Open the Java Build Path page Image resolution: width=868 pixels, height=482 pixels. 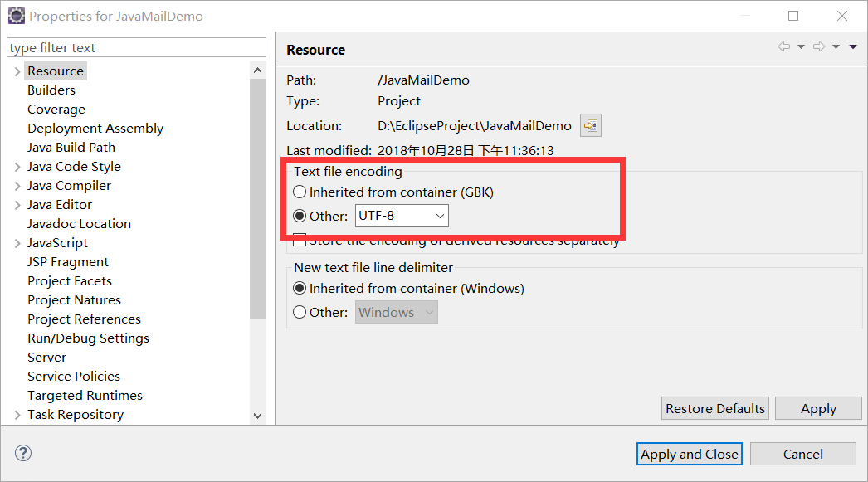71,148
